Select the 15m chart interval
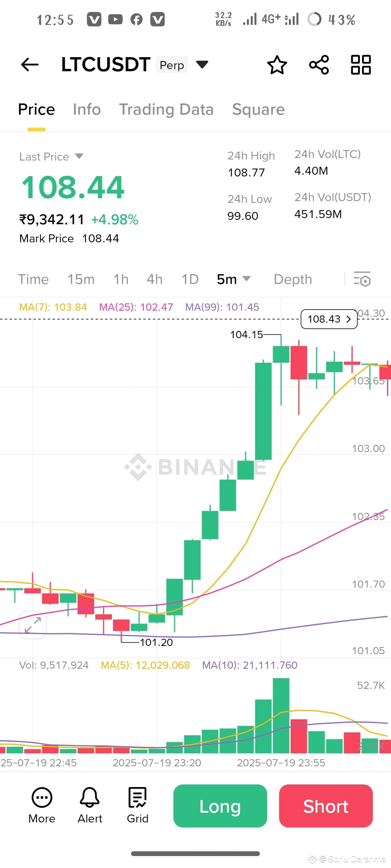This screenshot has height=868, width=391. point(81,279)
